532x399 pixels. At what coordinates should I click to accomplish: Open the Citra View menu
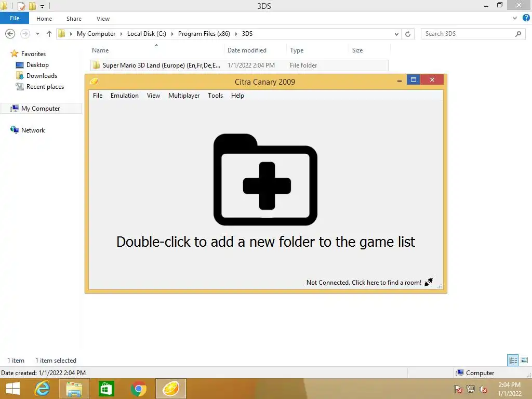(153, 96)
